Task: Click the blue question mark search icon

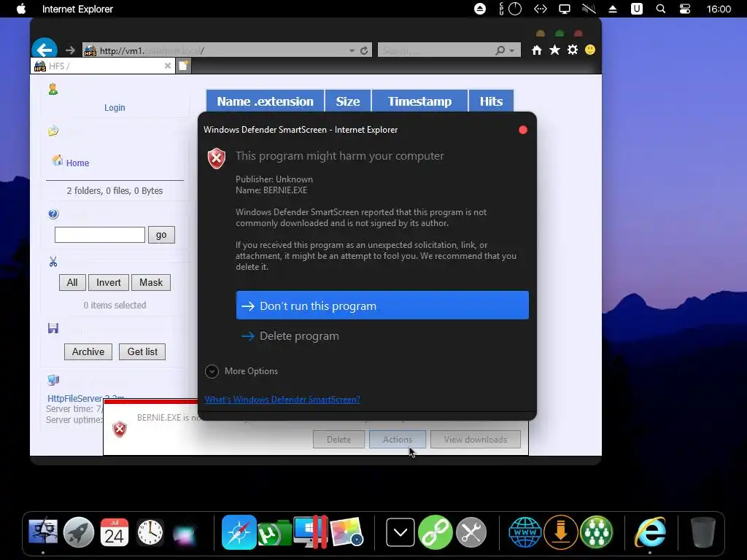Action: 53,214
